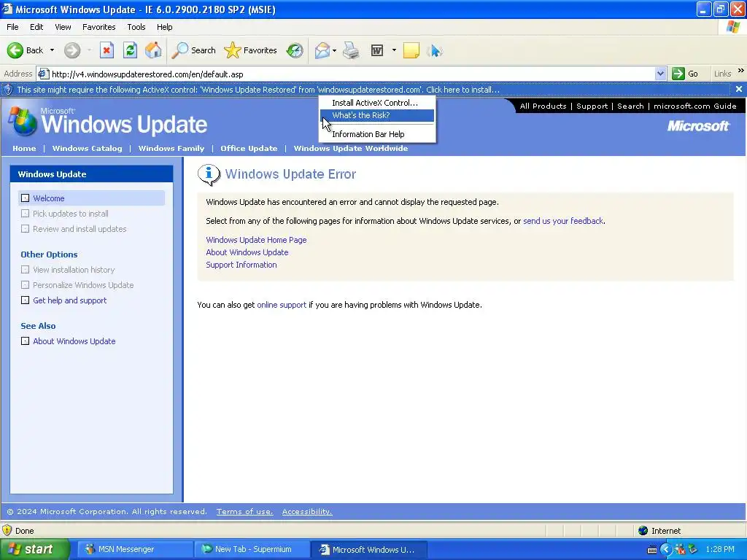747x560 pixels.
Task: Open the Mail options dropdown arrow
Action: [334, 50]
